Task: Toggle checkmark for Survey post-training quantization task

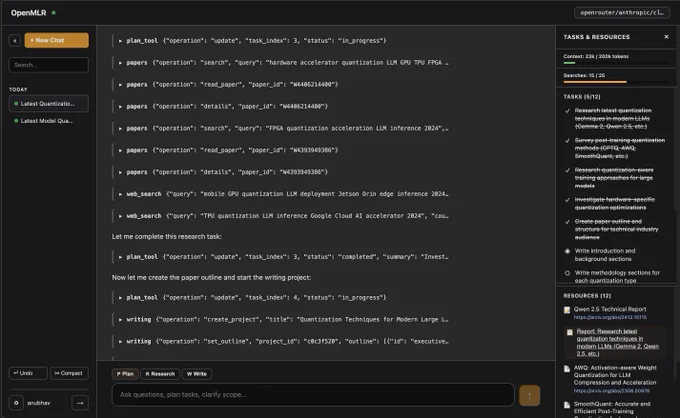Action: pyautogui.click(x=567, y=140)
